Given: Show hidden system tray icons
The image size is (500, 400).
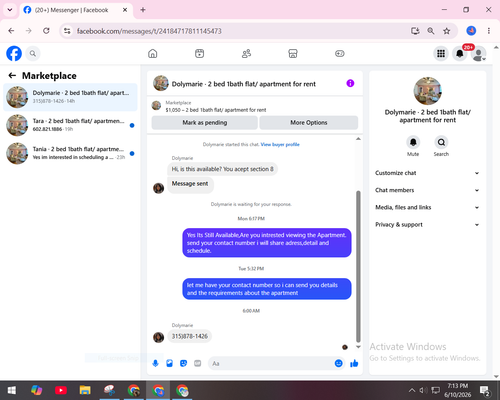Looking at the screenshot, I should [x=412, y=390].
